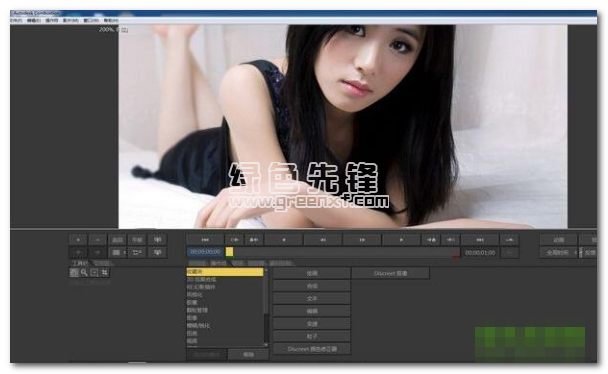This screenshot has height=374, width=608.
Task: Click the zoom-out minus viewport button
Action: (98, 240)
